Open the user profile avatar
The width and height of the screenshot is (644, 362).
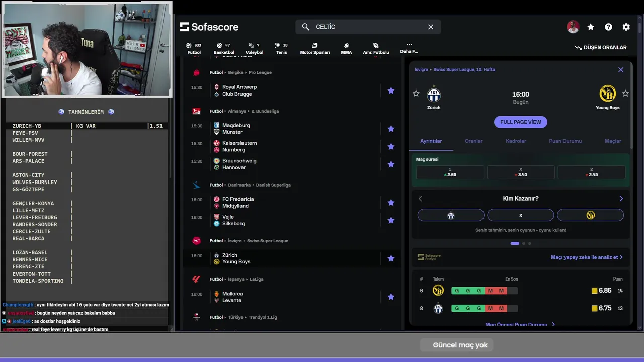[x=573, y=27]
